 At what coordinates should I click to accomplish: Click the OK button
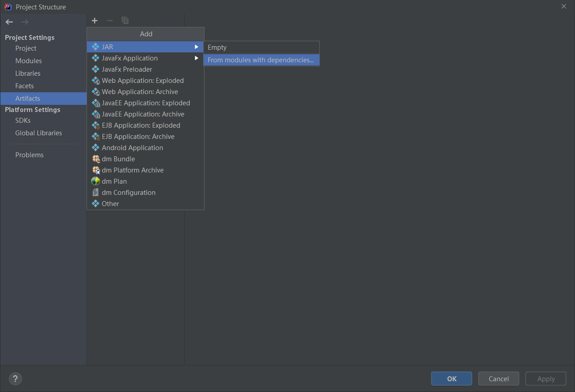point(452,379)
